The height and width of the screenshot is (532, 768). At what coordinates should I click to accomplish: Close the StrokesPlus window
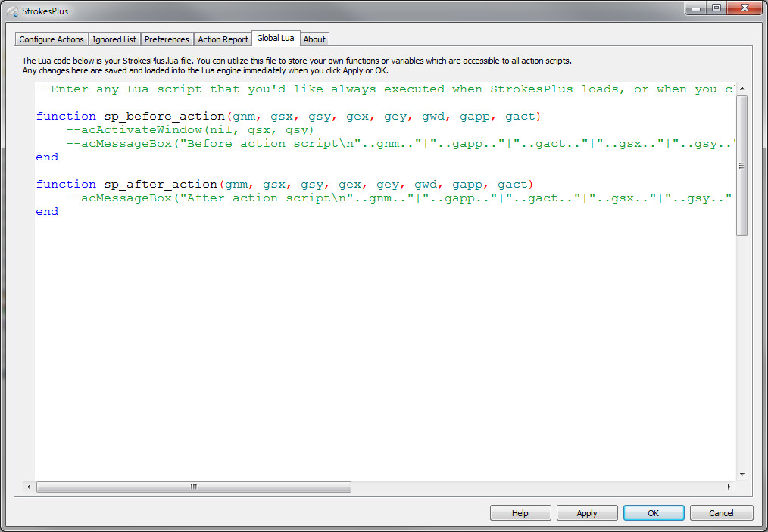(745, 8)
